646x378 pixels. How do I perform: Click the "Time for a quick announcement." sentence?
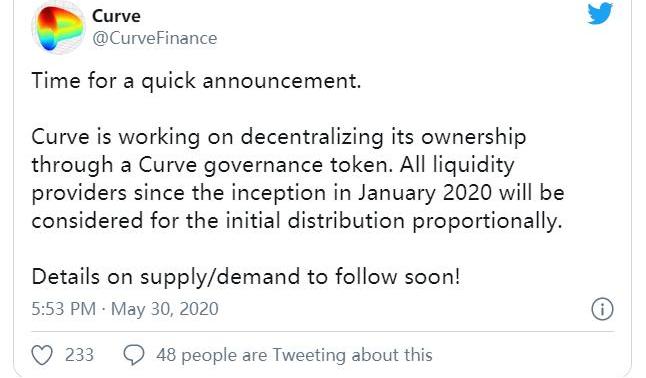pos(196,80)
